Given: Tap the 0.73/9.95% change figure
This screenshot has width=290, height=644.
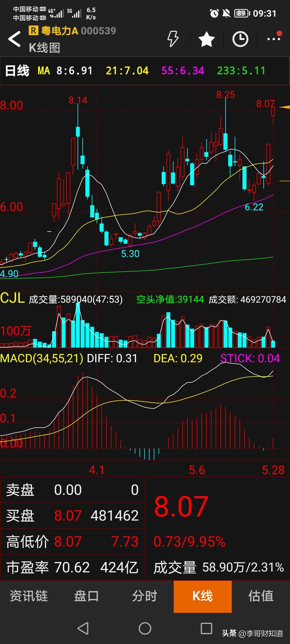Looking at the screenshot, I should point(189,541).
